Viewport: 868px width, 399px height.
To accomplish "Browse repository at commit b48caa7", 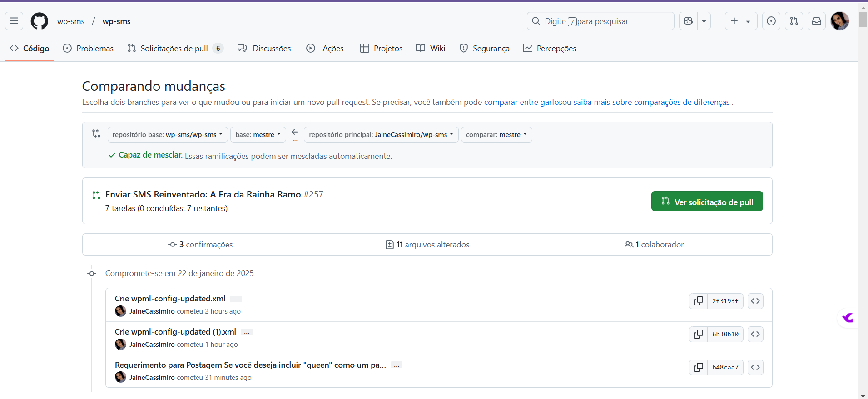I will (x=755, y=367).
